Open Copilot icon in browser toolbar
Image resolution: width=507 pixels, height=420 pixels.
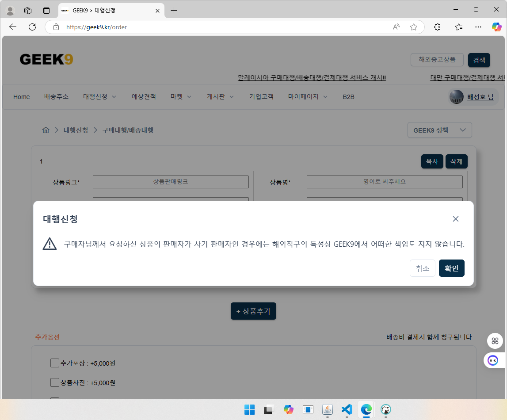(x=497, y=27)
